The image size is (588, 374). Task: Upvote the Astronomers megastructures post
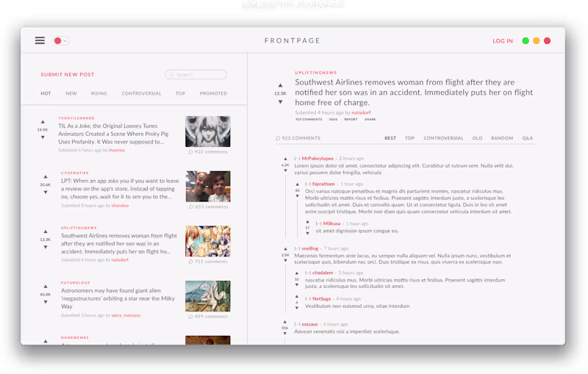[x=46, y=287]
